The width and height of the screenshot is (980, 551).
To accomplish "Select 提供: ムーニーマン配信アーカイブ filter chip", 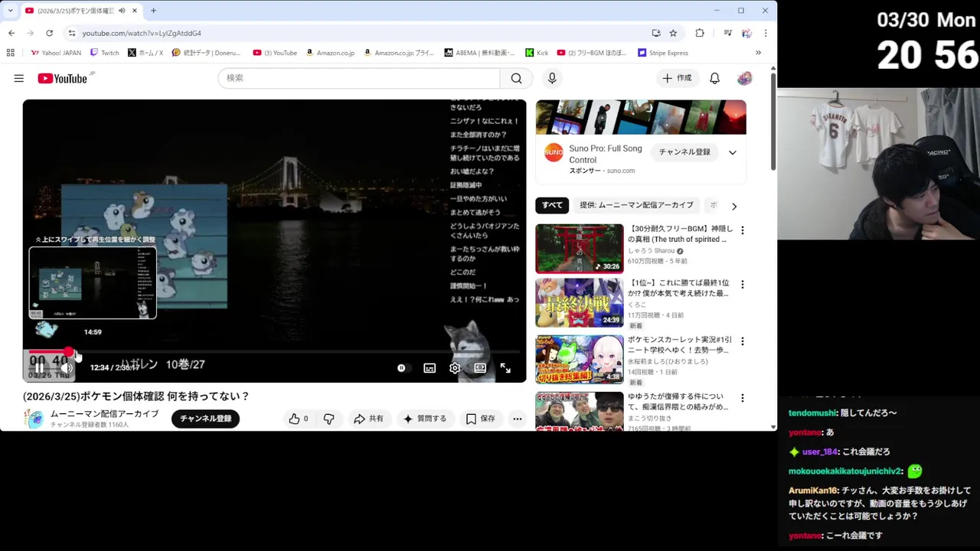I will (x=636, y=205).
